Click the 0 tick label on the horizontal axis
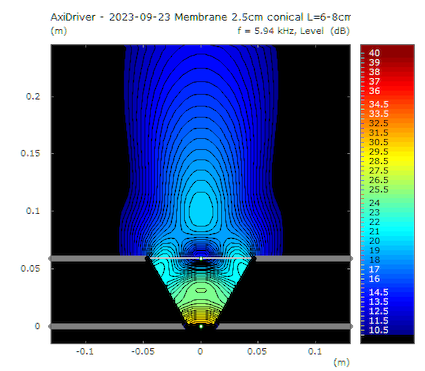The height and width of the screenshot is (371, 425). (x=200, y=351)
